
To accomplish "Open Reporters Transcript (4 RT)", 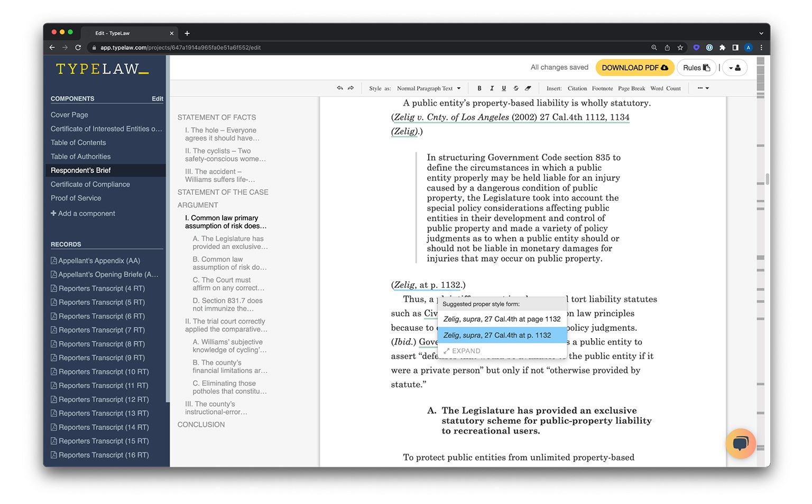I will [x=98, y=288].
